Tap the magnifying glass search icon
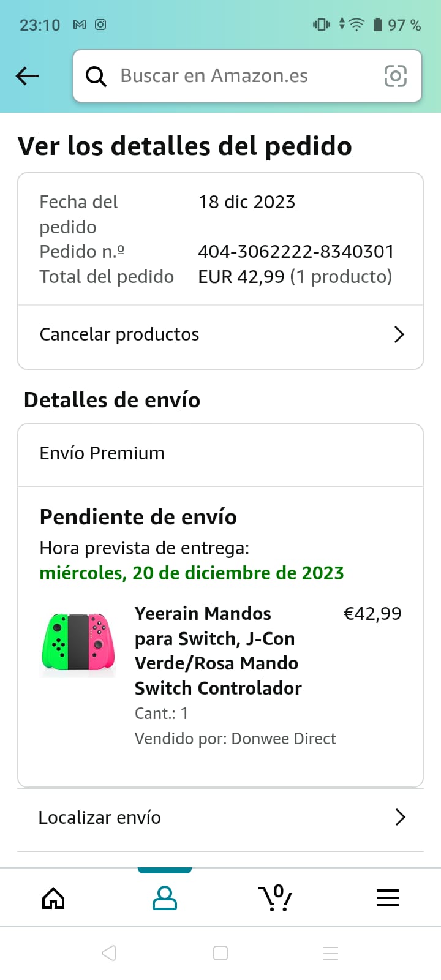Screen dimensions: 441x980 [96, 77]
